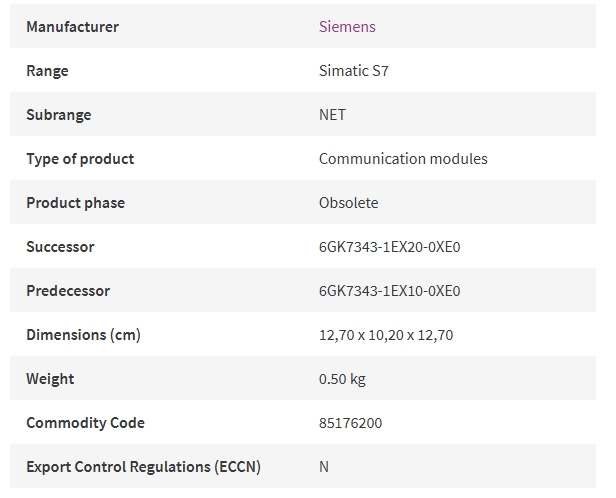
Task: Click the Range label
Action: (x=47, y=71)
